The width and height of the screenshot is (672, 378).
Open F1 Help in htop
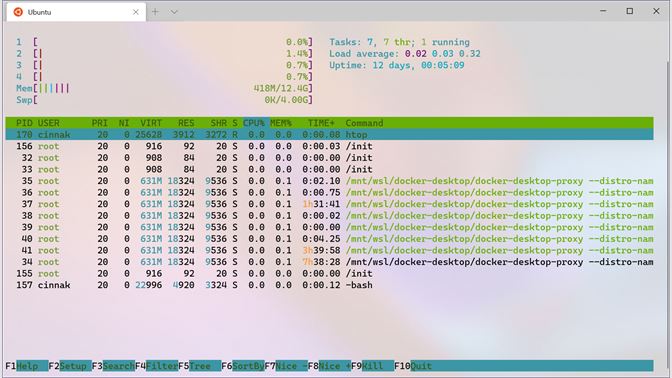(x=27, y=366)
